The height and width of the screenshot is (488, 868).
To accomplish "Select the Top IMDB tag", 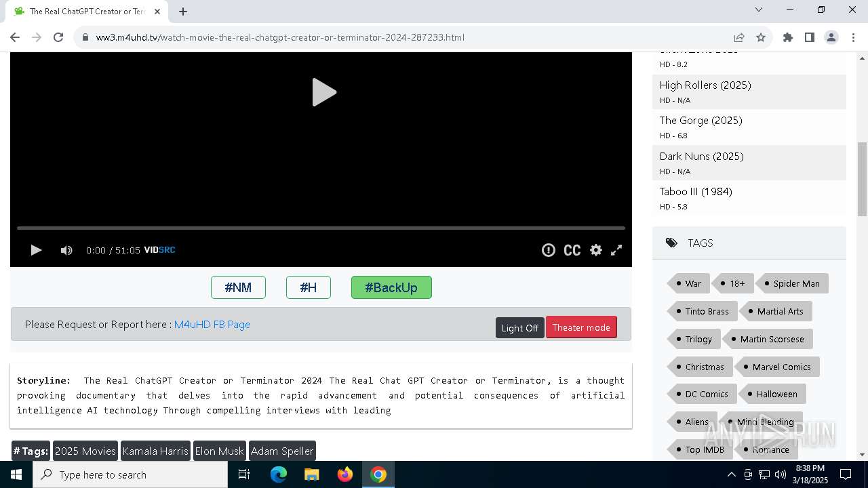I will (700, 450).
